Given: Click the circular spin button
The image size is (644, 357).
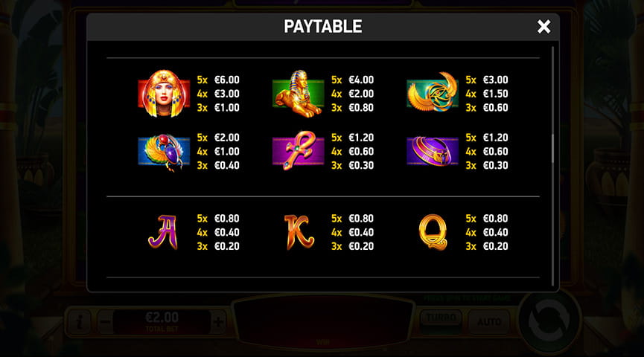Looking at the screenshot, I should 549,321.
